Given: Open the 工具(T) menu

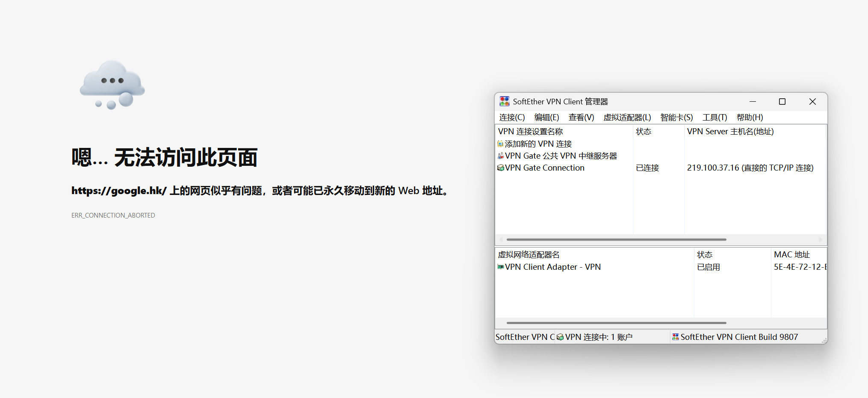Looking at the screenshot, I should click(x=714, y=118).
